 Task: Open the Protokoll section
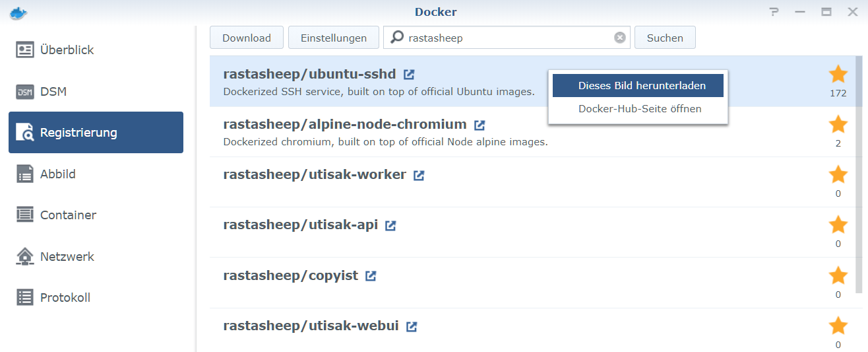(96, 297)
